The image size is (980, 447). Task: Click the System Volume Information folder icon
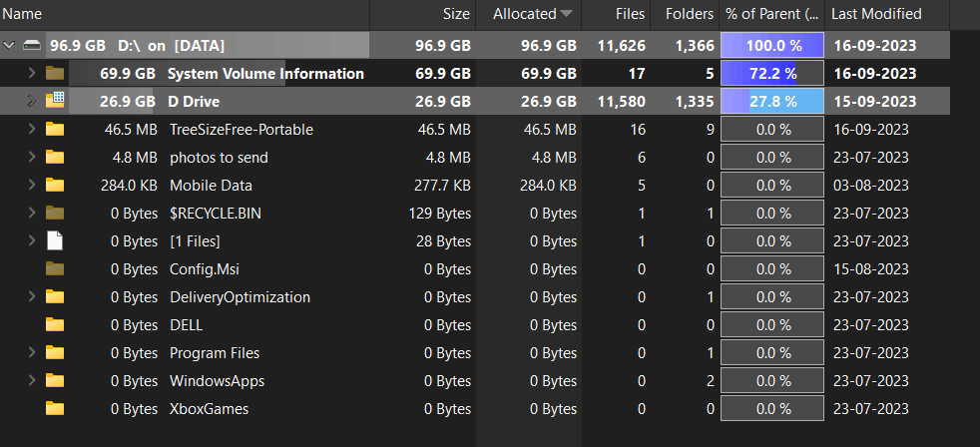click(x=55, y=74)
